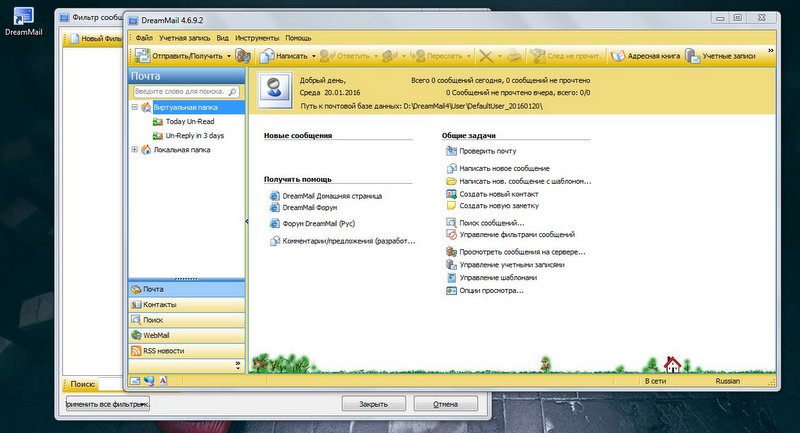Open Опции просмотра link
Screen dimensions: 800x433
click(x=491, y=291)
